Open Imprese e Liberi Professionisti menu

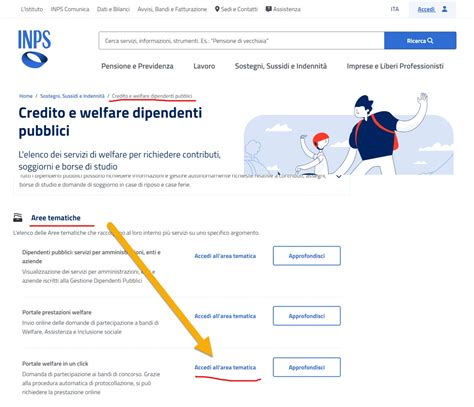pos(395,66)
